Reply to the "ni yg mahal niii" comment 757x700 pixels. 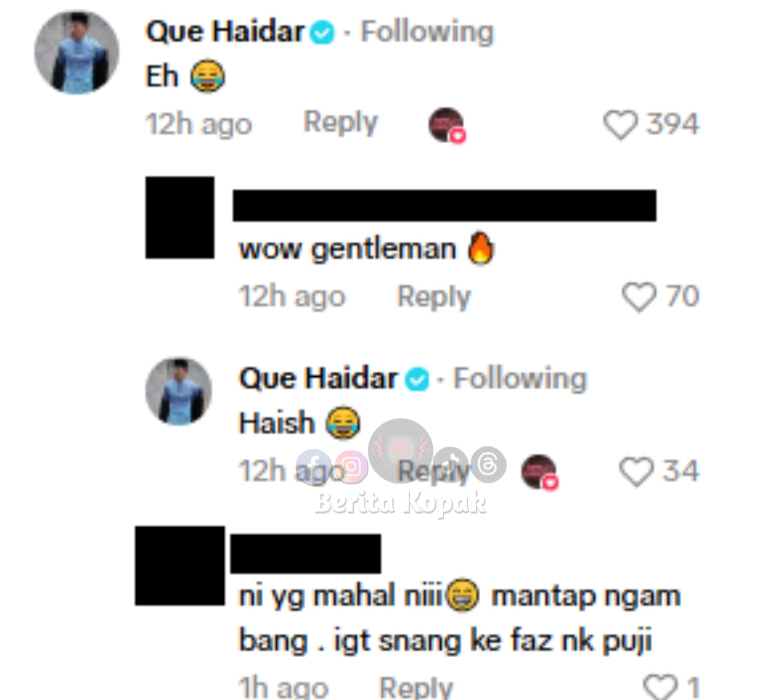[416, 687]
